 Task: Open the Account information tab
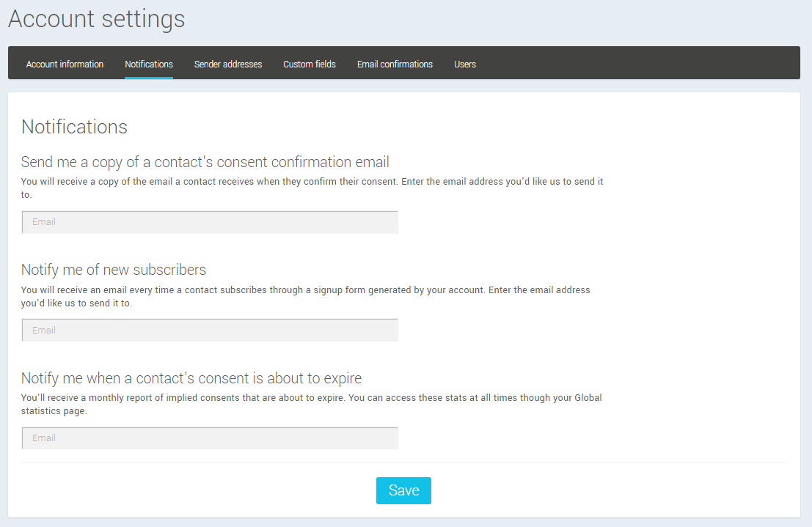pyautogui.click(x=65, y=65)
